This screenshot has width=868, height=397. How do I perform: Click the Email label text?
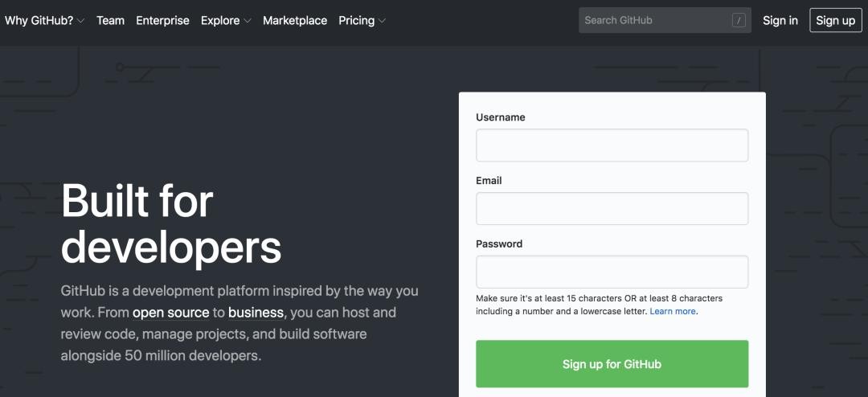tap(489, 181)
